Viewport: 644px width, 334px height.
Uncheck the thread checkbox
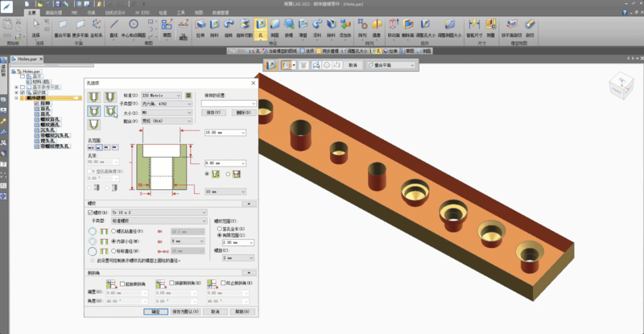[91, 211]
